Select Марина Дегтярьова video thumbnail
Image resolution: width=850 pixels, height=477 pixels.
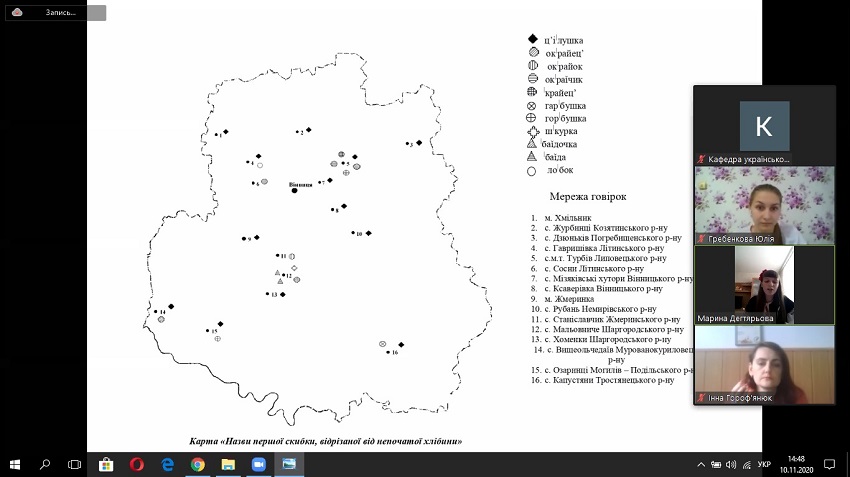coord(764,285)
